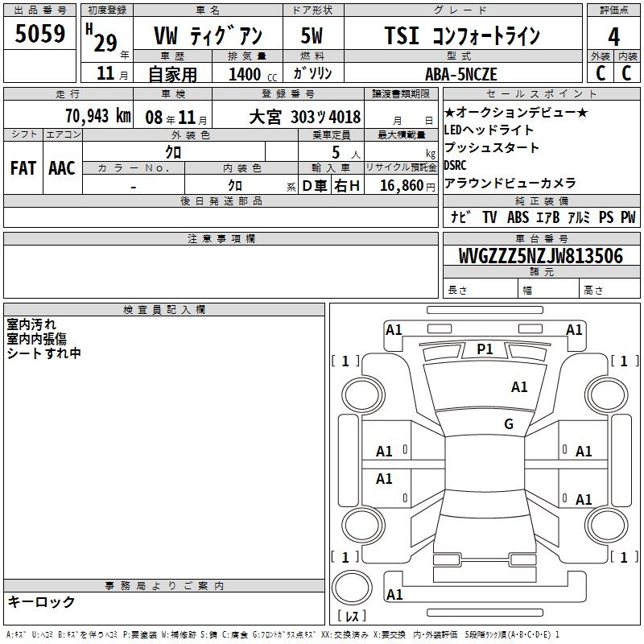The height and width of the screenshot is (644, 644).
Task: Select the overall grade score 4
Action: [x=613, y=36]
